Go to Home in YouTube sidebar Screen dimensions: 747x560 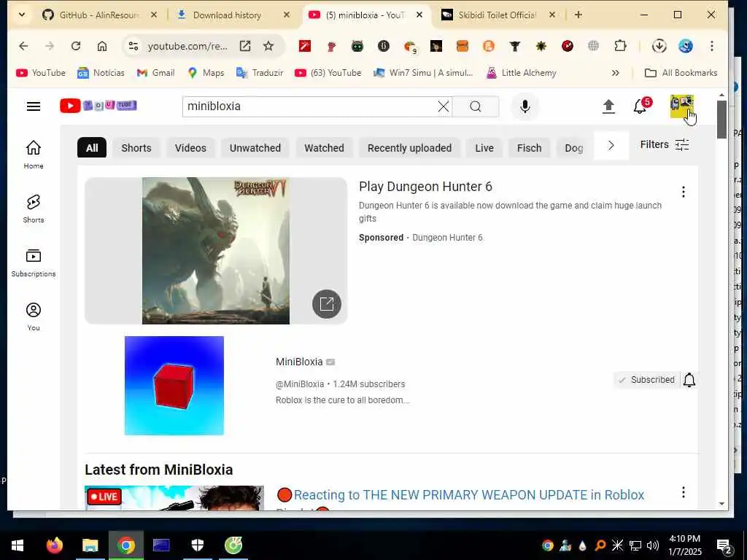click(x=34, y=155)
